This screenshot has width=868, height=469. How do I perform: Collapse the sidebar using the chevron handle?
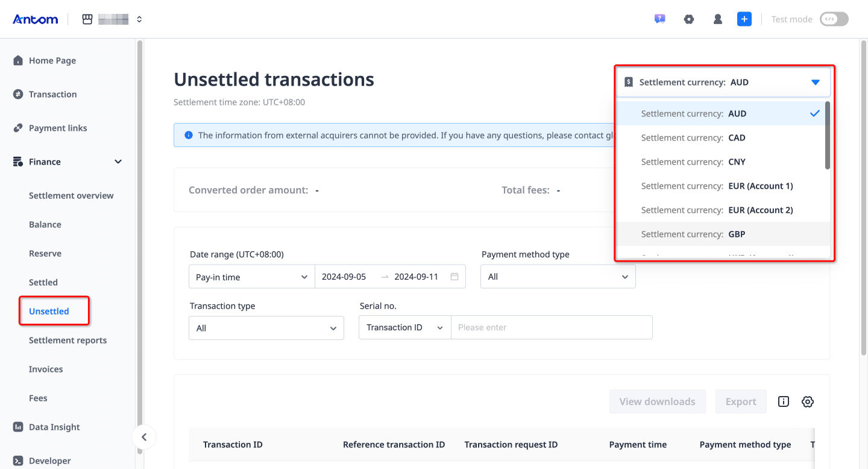click(144, 436)
